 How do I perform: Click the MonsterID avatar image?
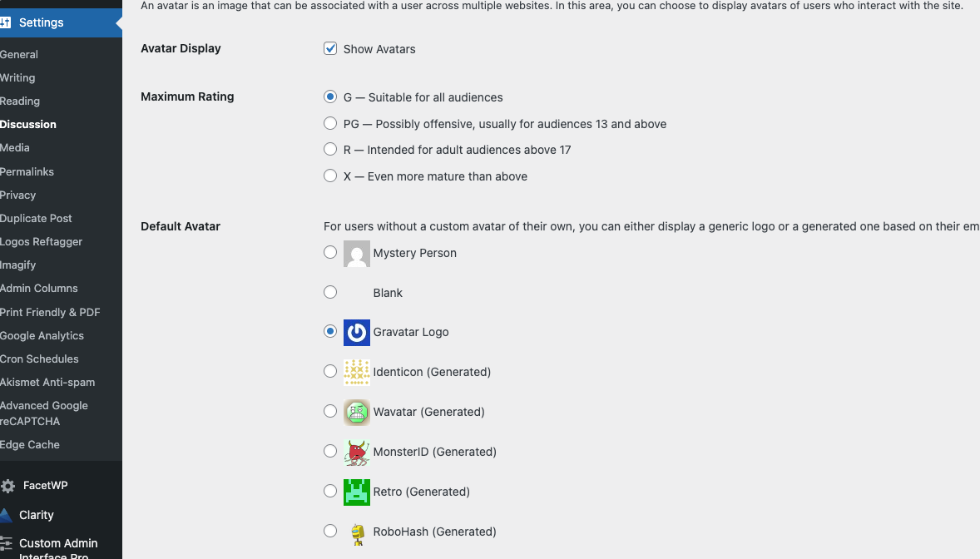pos(356,452)
